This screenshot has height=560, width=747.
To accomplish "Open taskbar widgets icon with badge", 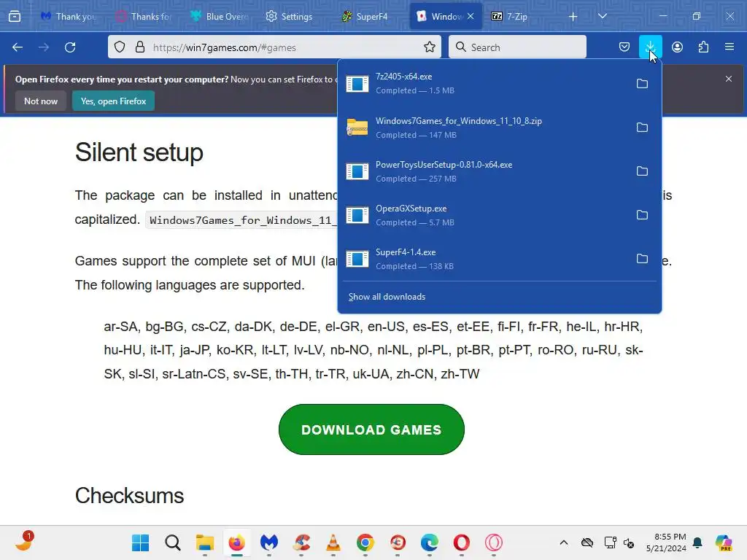I will [24, 542].
